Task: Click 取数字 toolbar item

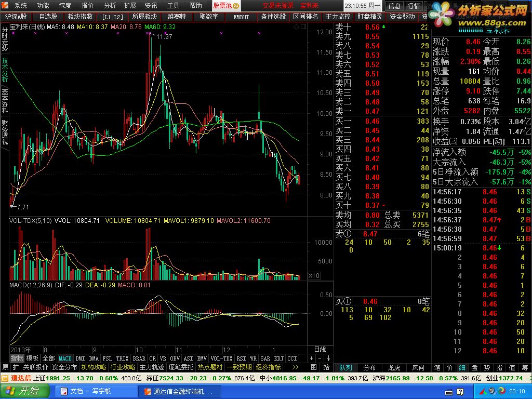Action: [x=209, y=16]
